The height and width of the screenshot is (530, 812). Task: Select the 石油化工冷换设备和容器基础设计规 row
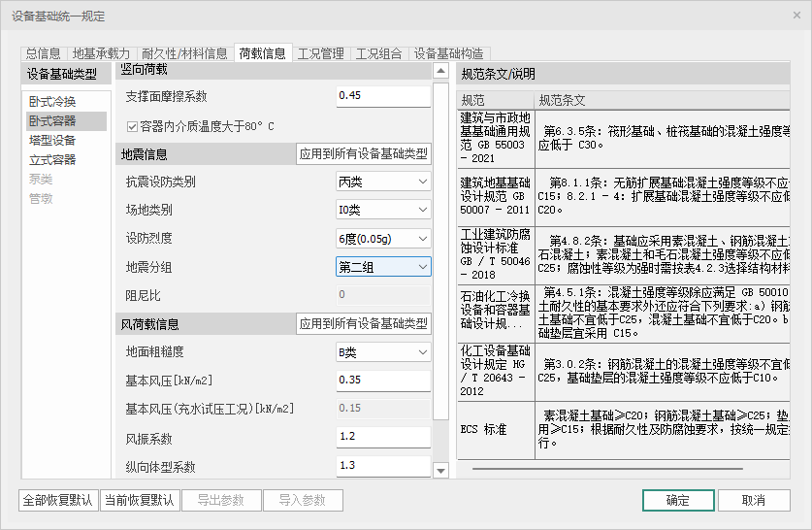tap(624, 313)
